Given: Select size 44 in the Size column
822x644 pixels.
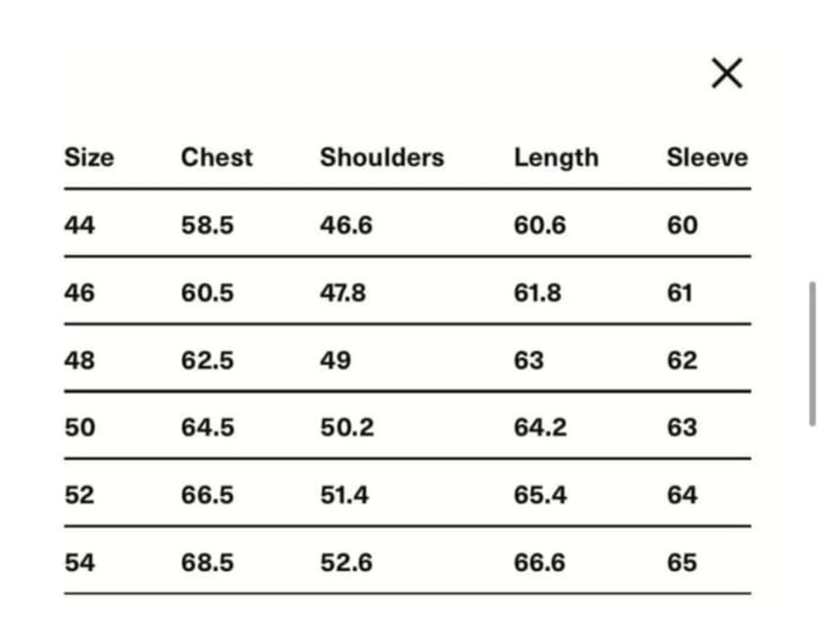Looking at the screenshot, I should 80,225.
